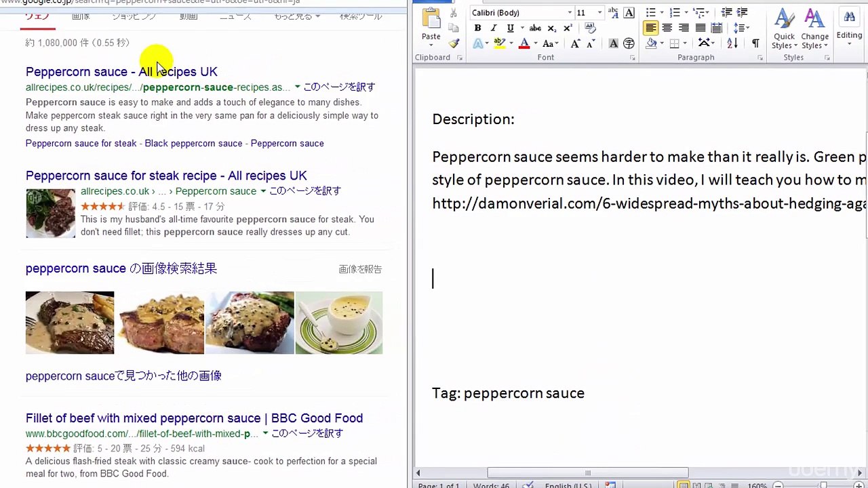Screen dimensions: 868x488
Task: Toggle Strikethrough formatting
Action: (535, 28)
